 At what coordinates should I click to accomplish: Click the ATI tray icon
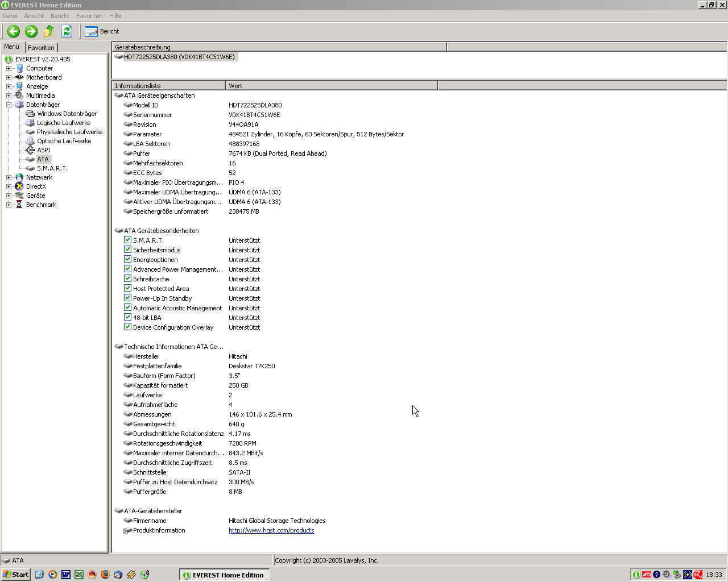coord(647,575)
